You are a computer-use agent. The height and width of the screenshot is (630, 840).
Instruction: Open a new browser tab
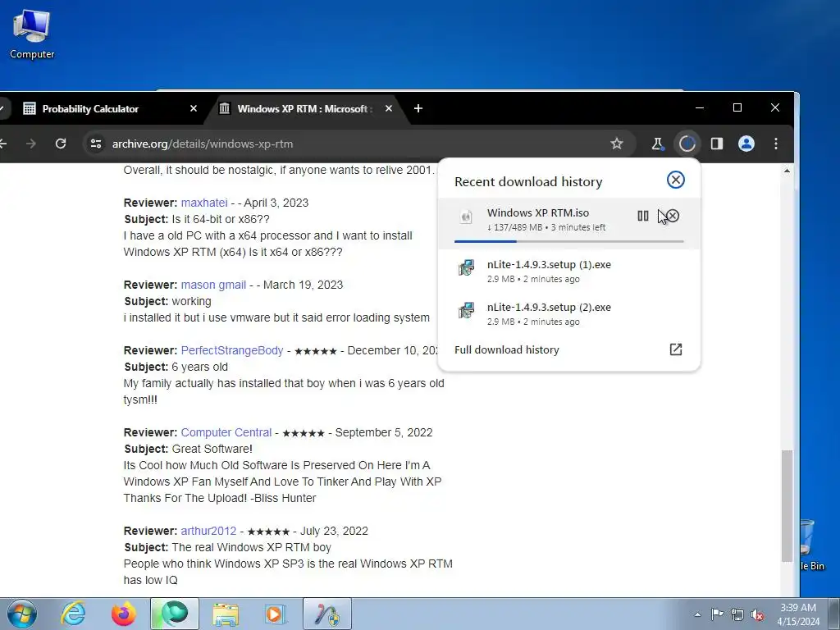tap(418, 109)
